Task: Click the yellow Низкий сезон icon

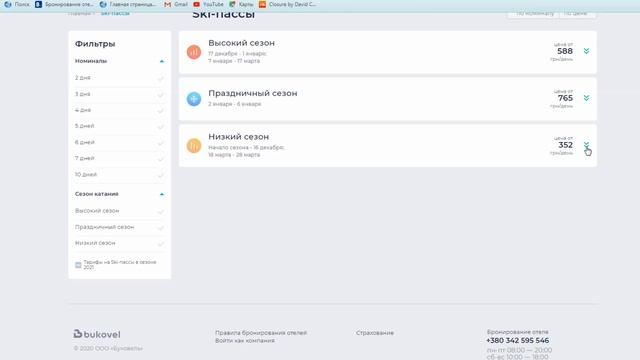Action: pos(194,146)
